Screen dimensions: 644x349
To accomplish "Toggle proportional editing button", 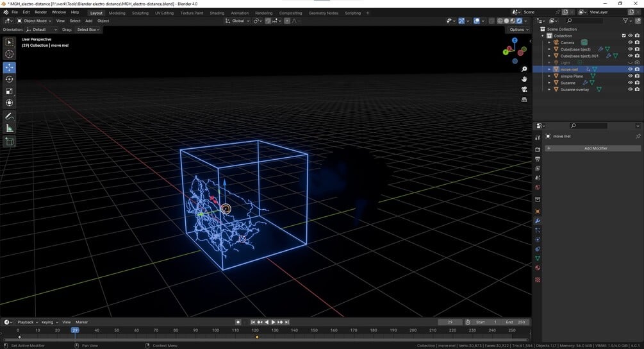I will (287, 21).
